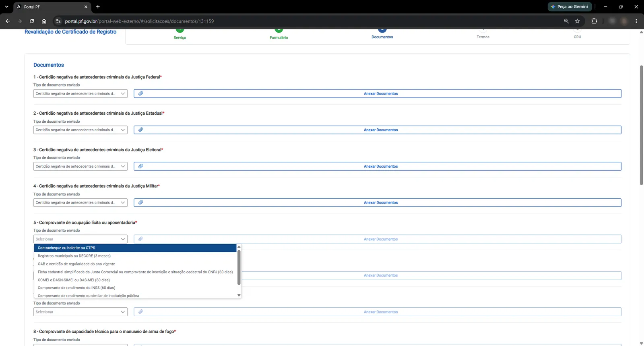Open document type dropdown for Justiça Eleitoral
644x346 pixels.
point(80,166)
